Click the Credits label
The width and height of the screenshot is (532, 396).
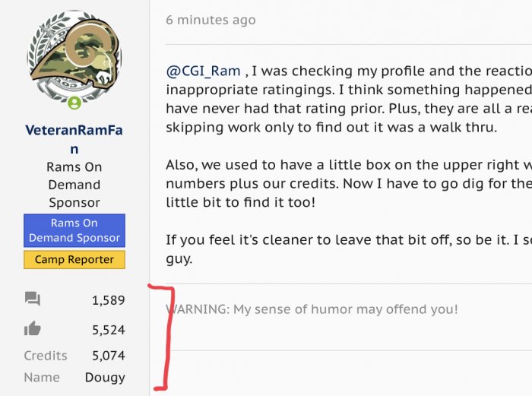click(46, 355)
